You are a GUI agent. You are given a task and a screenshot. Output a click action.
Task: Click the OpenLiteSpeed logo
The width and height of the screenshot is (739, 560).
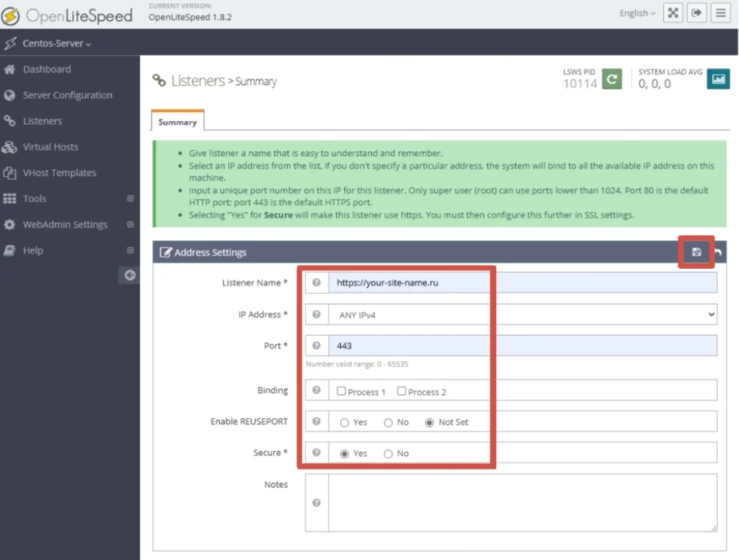click(x=67, y=15)
